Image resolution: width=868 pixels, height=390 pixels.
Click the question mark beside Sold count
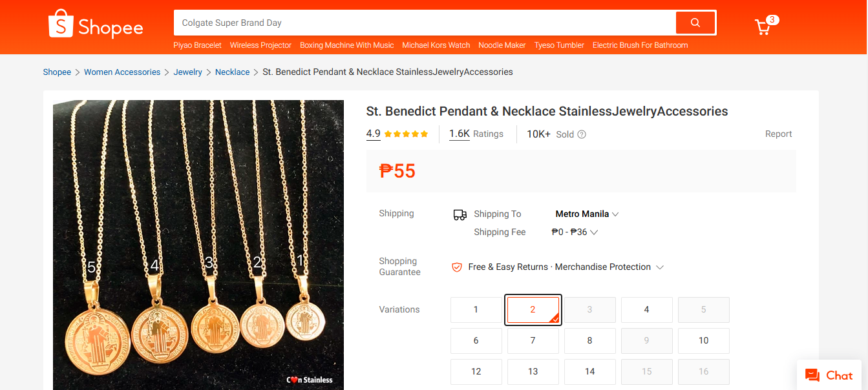(581, 134)
